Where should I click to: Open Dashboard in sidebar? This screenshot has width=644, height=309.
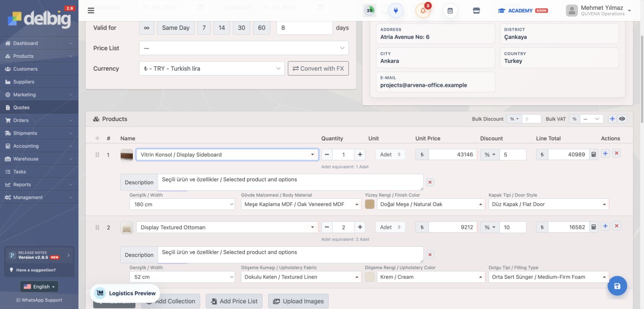click(39, 43)
